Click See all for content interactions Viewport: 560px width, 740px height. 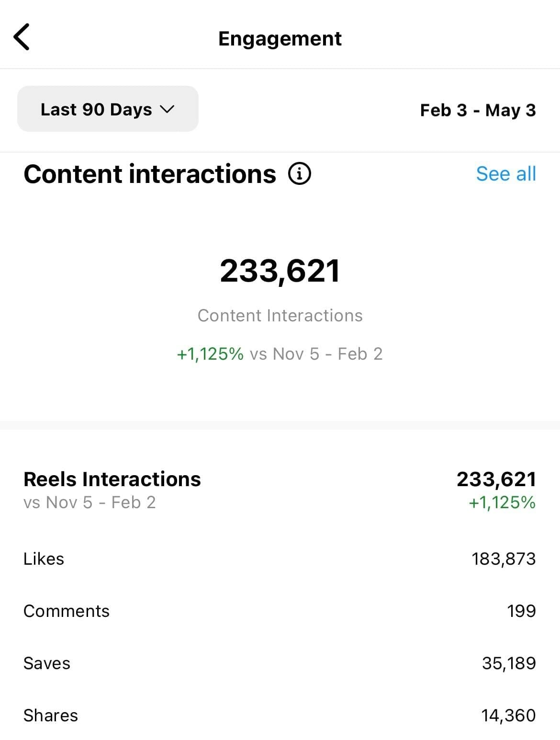point(506,174)
